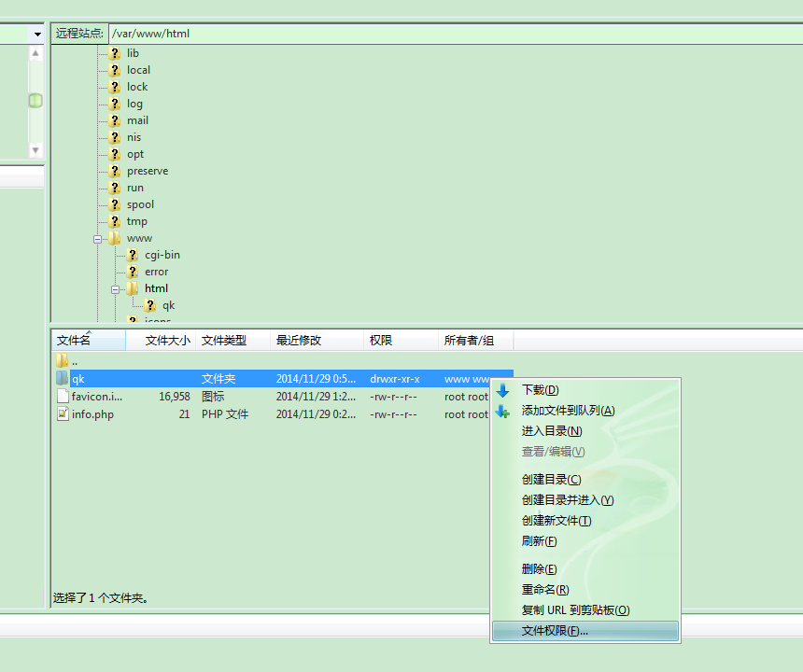Screen dimensions: 803x672
Task: Click the left panel scrollbar down arrow
Action: tap(35, 150)
